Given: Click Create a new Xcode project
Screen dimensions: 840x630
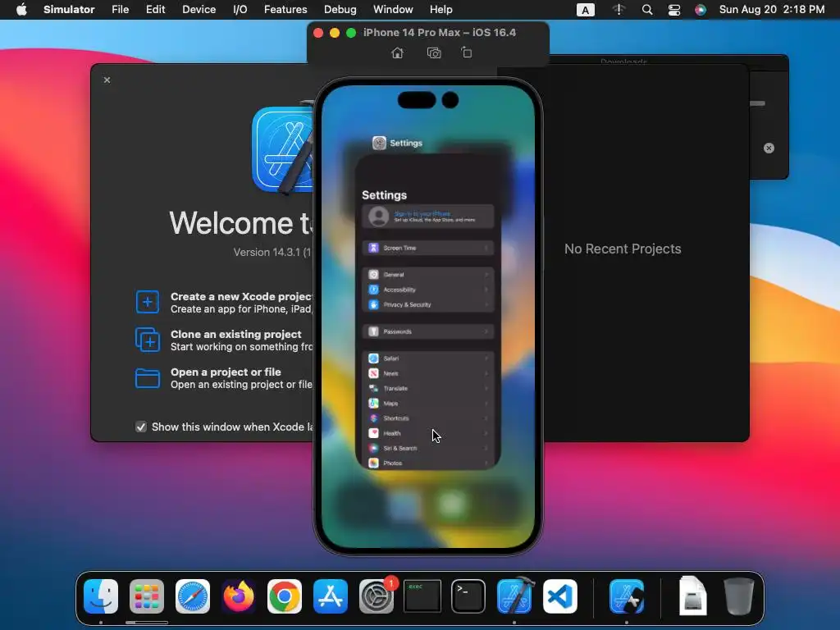Looking at the screenshot, I should point(241,296).
